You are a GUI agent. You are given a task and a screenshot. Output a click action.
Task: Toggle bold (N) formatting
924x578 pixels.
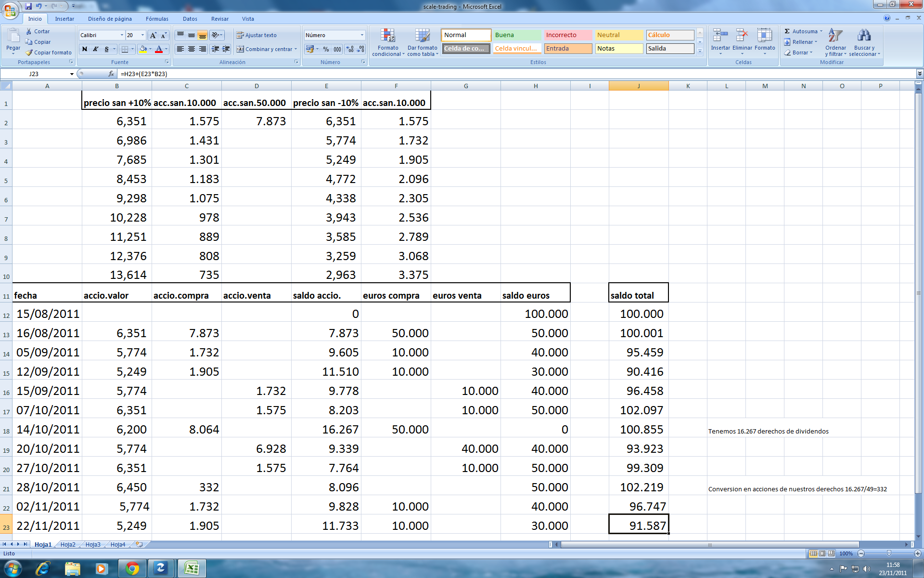click(85, 49)
